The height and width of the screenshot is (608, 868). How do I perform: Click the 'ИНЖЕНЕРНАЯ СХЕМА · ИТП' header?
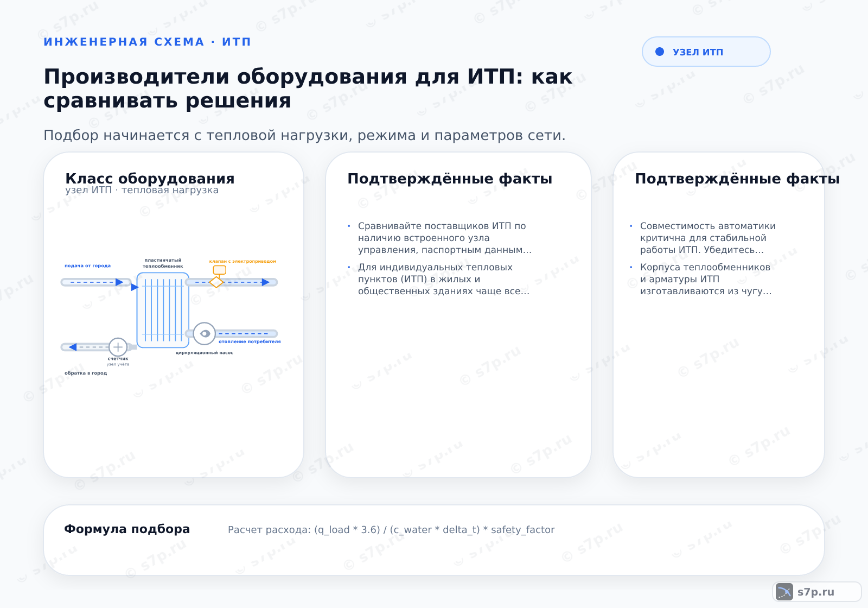[147, 42]
